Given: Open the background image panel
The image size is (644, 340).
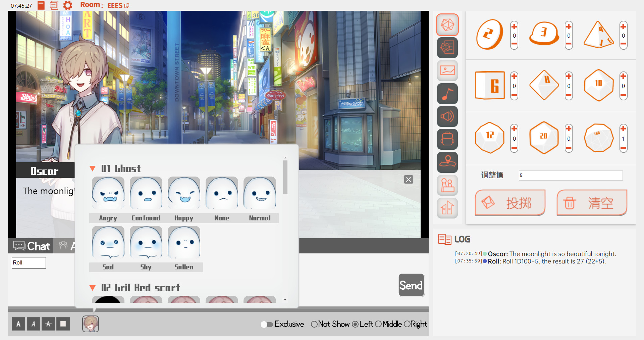Looking at the screenshot, I should (447, 70).
